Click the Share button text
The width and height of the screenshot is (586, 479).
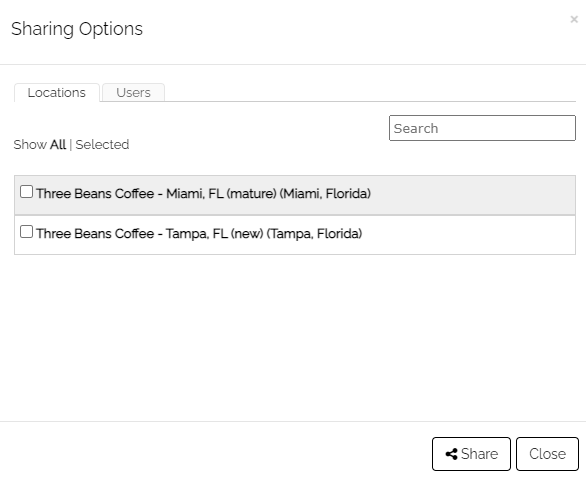click(x=479, y=454)
